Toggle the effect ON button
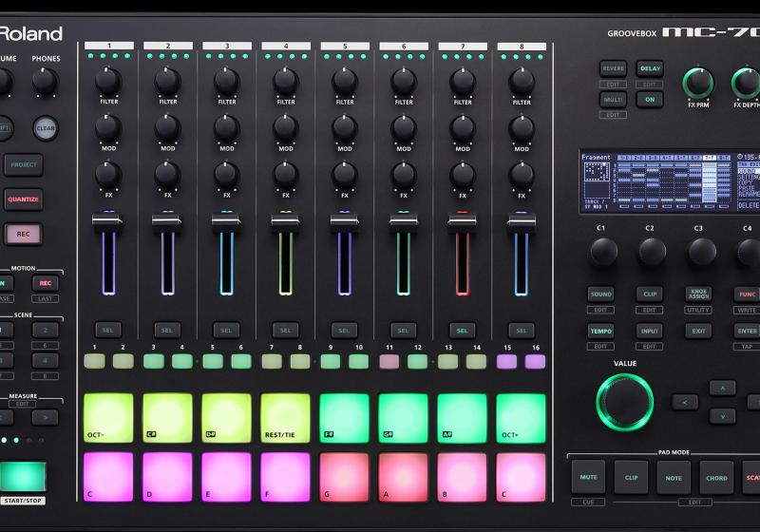This screenshot has height=532, width=760. click(x=650, y=99)
